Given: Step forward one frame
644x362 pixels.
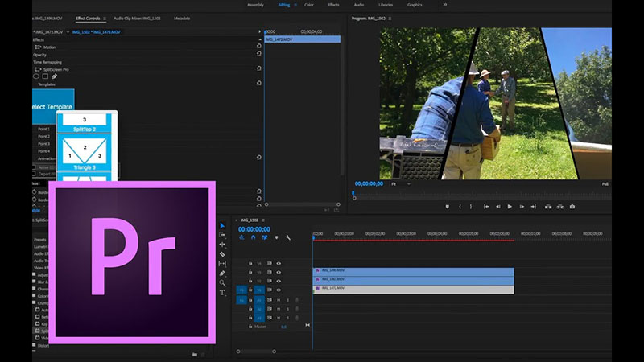Looking at the screenshot, I should coord(522,207).
